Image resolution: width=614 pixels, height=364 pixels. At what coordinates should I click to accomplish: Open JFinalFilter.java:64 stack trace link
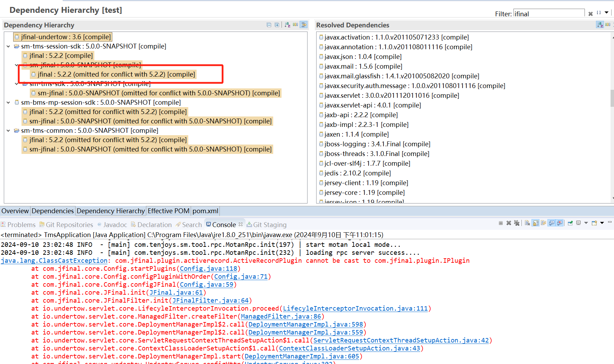click(210, 301)
